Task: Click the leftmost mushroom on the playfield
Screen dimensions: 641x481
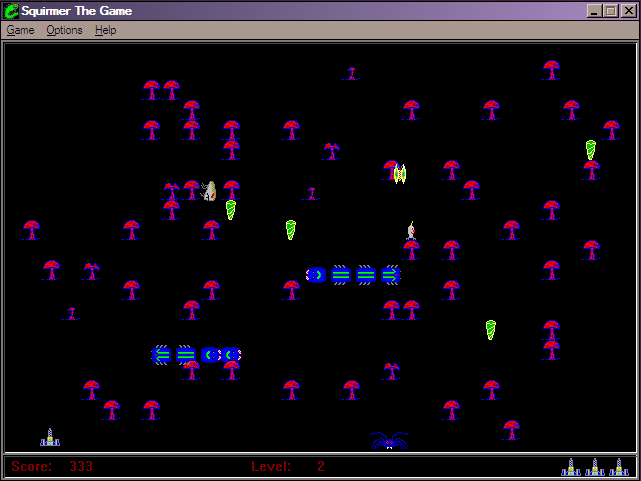Action: 31,230
